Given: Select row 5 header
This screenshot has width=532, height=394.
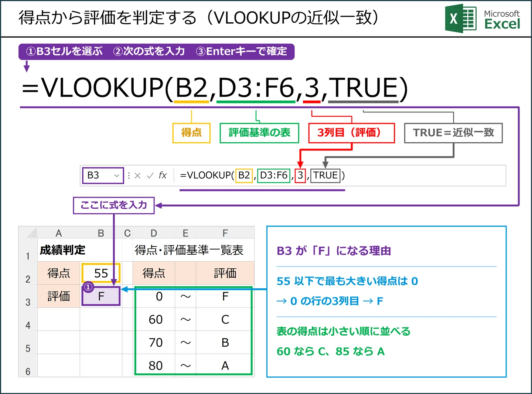Looking at the screenshot, I should pos(28,342).
